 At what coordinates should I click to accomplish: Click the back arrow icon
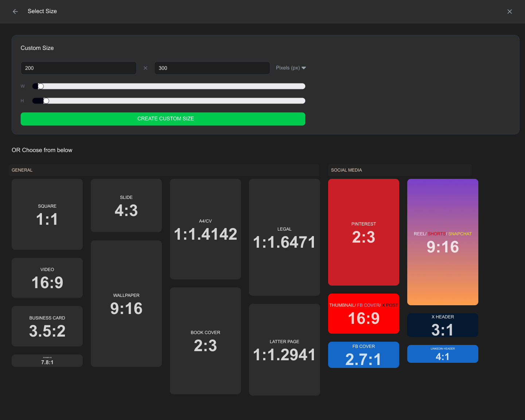tap(15, 12)
